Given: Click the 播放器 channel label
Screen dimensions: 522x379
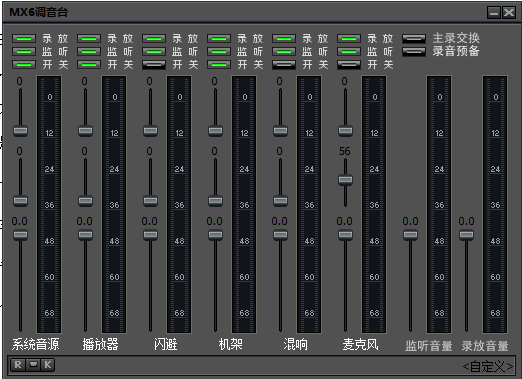Looking at the screenshot, I should [x=100, y=344].
